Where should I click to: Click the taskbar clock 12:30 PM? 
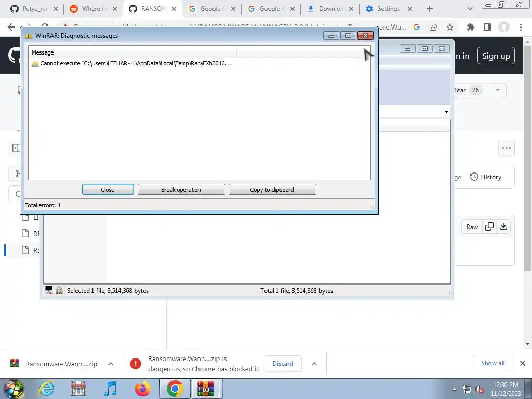(506, 385)
